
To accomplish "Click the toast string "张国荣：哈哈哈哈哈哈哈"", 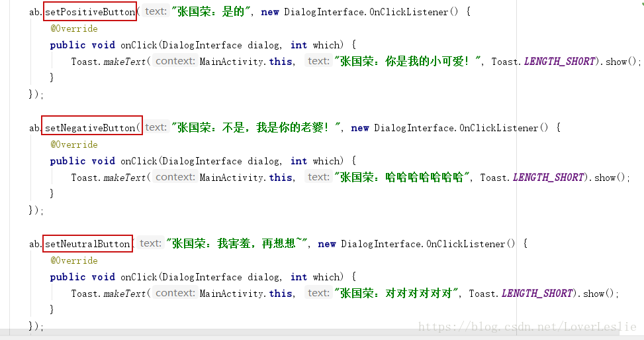I will (x=402, y=177).
